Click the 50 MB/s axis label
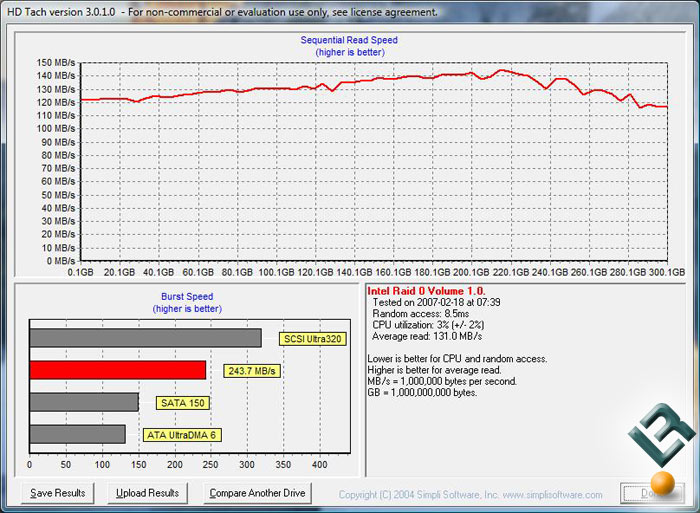700x513 pixels. pos(58,195)
